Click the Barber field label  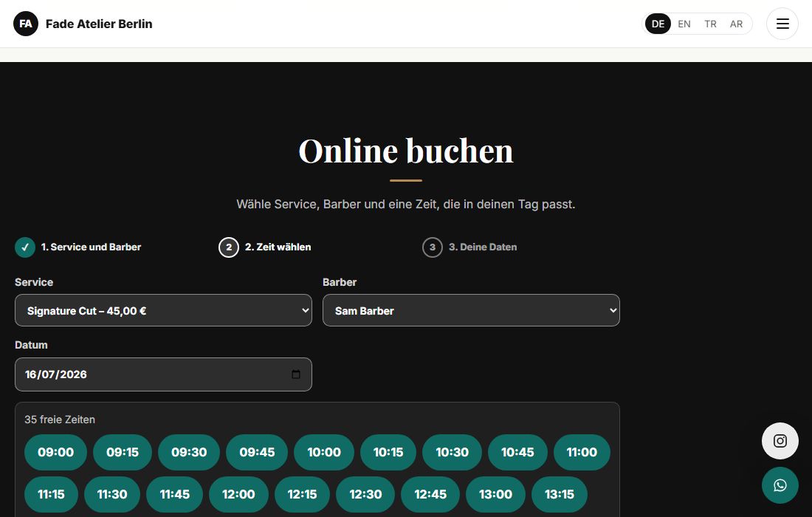tap(340, 282)
